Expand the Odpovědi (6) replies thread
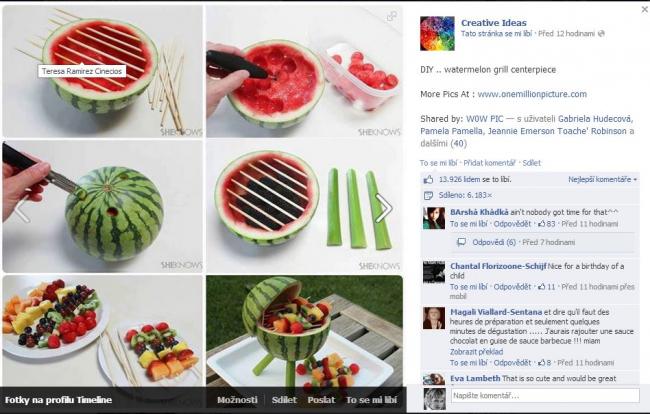Screen dimensions: 650x414 pyautogui.click(x=494, y=242)
